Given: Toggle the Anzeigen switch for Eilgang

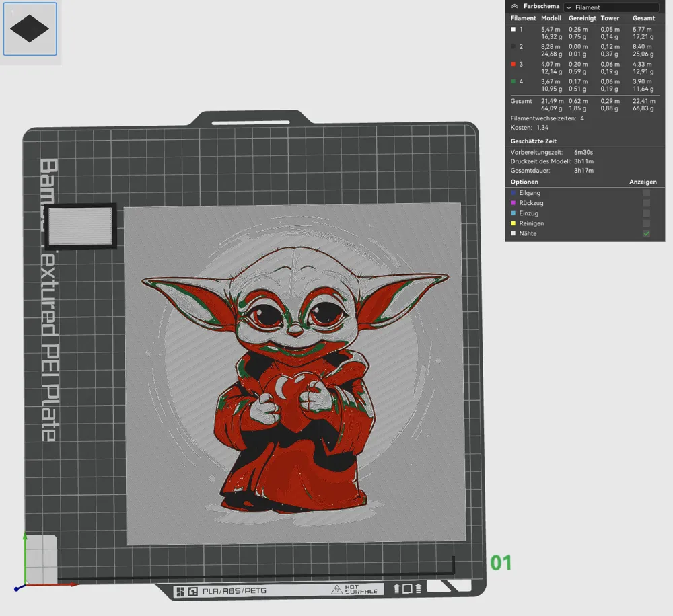Looking at the screenshot, I should [646, 193].
